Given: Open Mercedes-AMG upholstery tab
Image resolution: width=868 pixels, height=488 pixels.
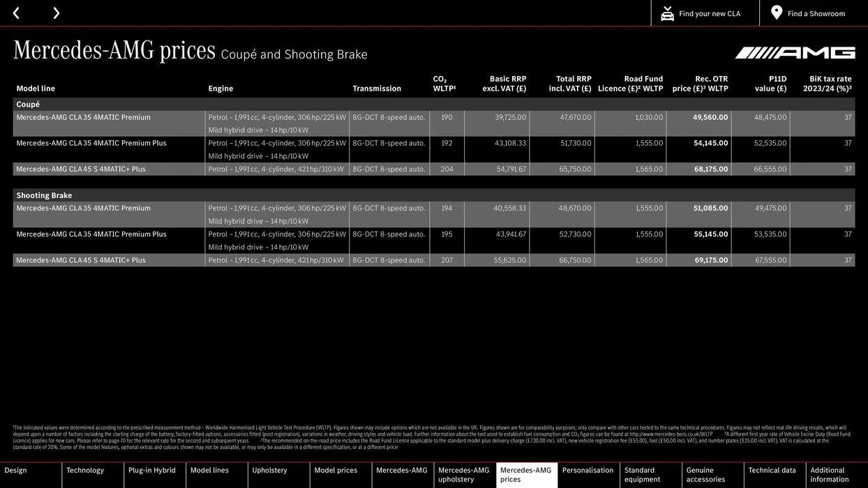Looking at the screenshot, I should pyautogui.click(x=464, y=475).
